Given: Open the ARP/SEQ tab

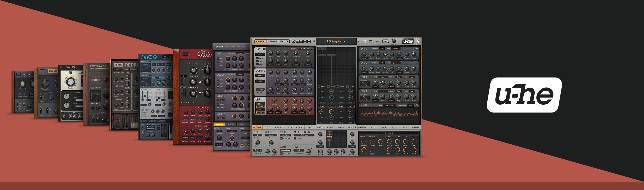Looking at the screenshot, I should click(362, 127).
